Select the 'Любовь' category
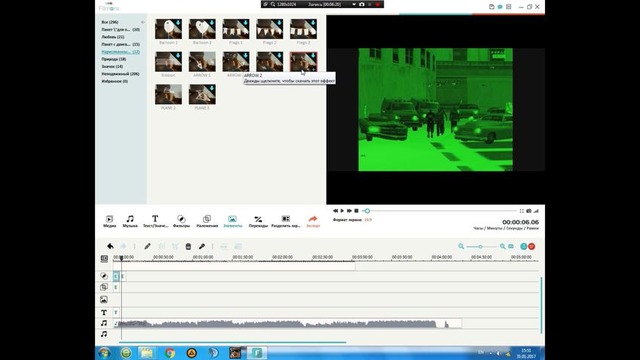The width and height of the screenshot is (640, 360). pyautogui.click(x=113, y=37)
